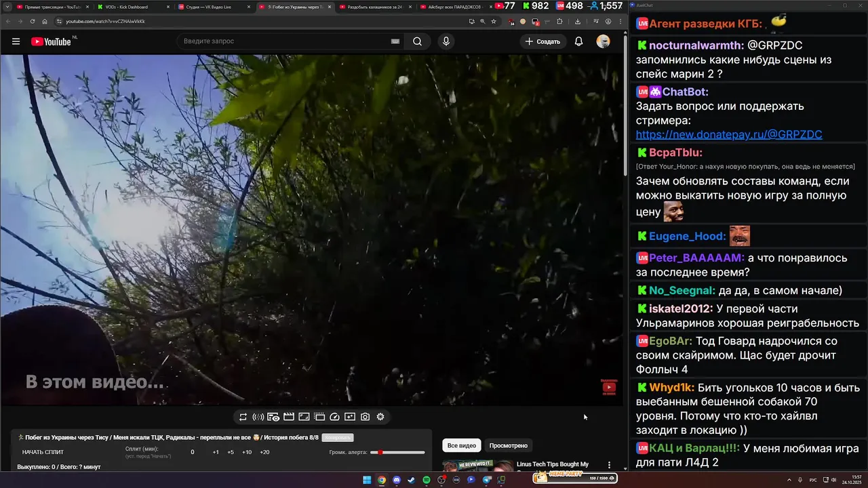Screen dimensions: 868x488
Task: Open the on-screen keyboard icon in the search box
Action: pos(395,41)
